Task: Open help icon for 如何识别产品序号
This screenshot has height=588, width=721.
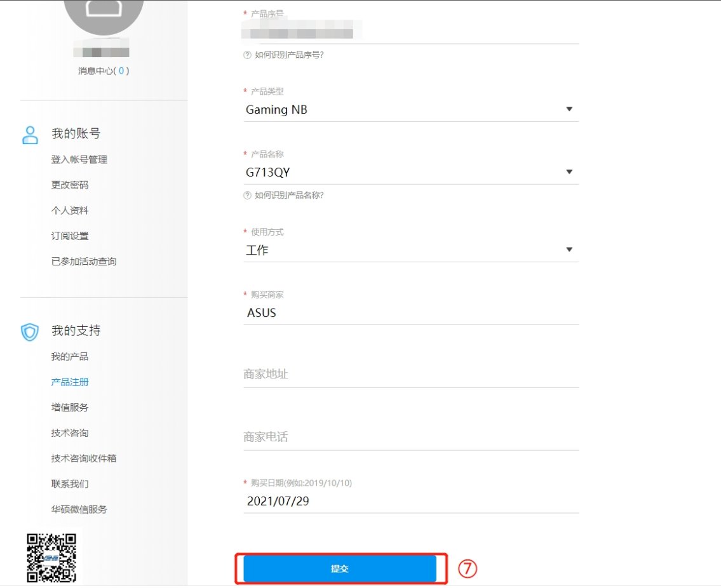Action: (x=246, y=55)
